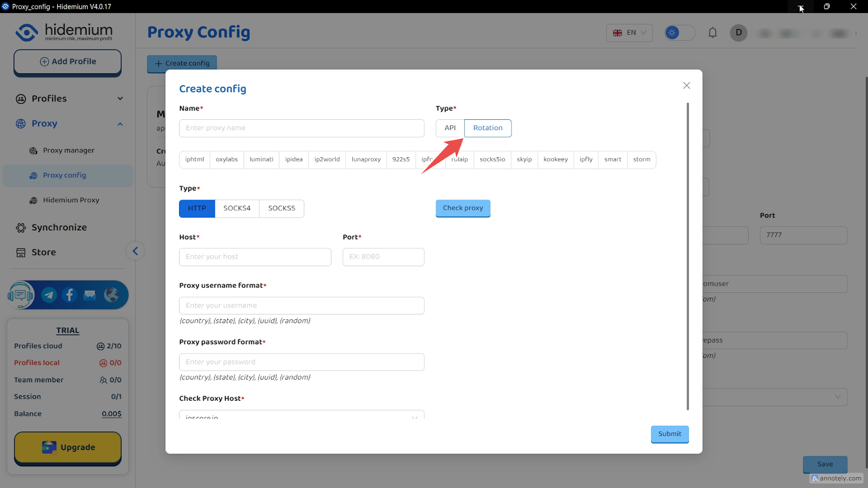This screenshot has height=488, width=868.
Task: Close the Create config dialog
Action: point(686,86)
